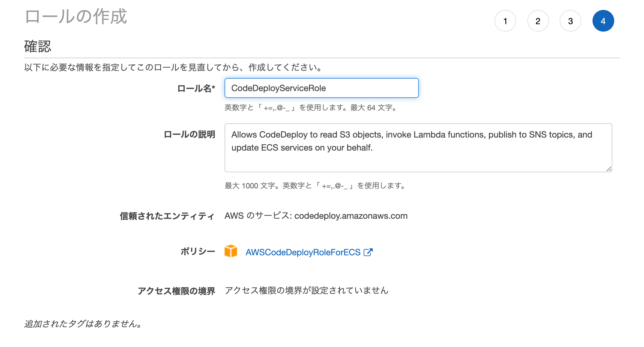Click the permissions boundary status text
This screenshot has height=347, width=644.
(x=307, y=291)
